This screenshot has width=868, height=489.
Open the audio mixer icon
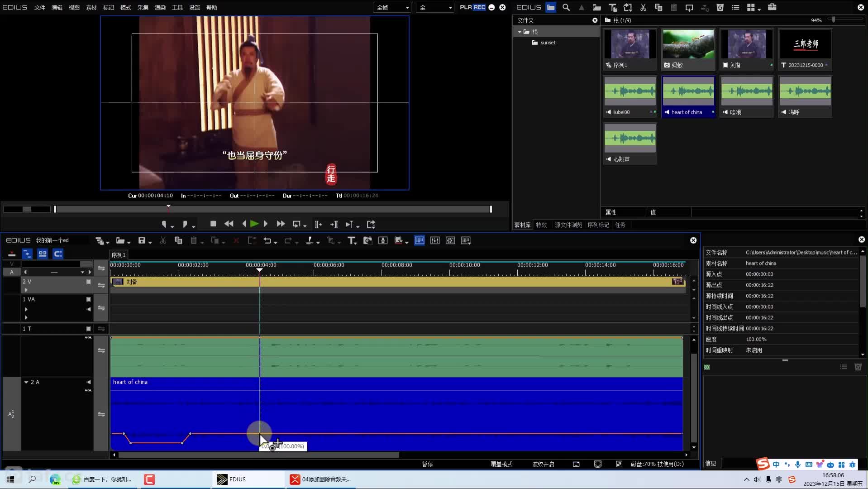click(x=435, y=240)
